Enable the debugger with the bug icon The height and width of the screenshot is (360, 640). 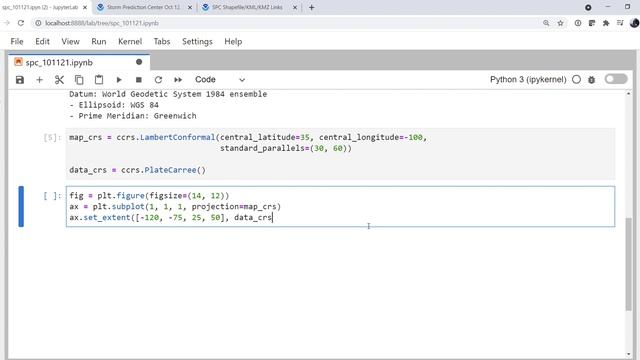tap(591, 80)
